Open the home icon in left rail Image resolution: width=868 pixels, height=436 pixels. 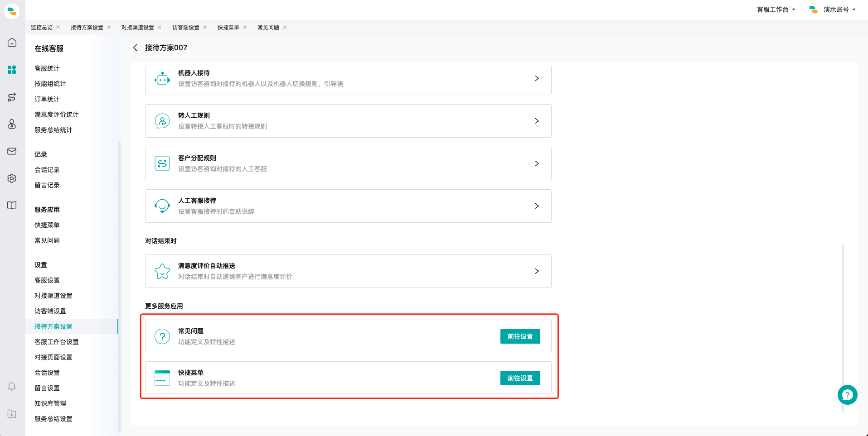pyautogui.click(x=12, y=43)
